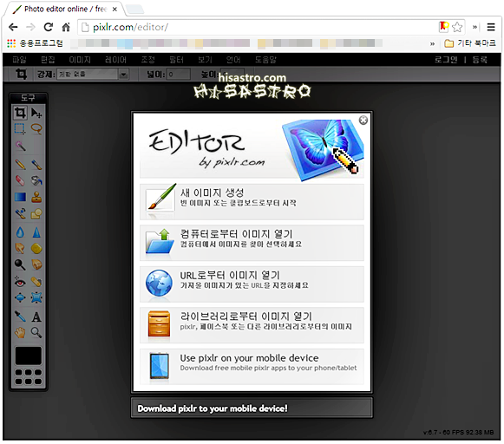This screenshot has width=504, height=444.
Task: Select the Eraser tool
Action: click(20, 180)
